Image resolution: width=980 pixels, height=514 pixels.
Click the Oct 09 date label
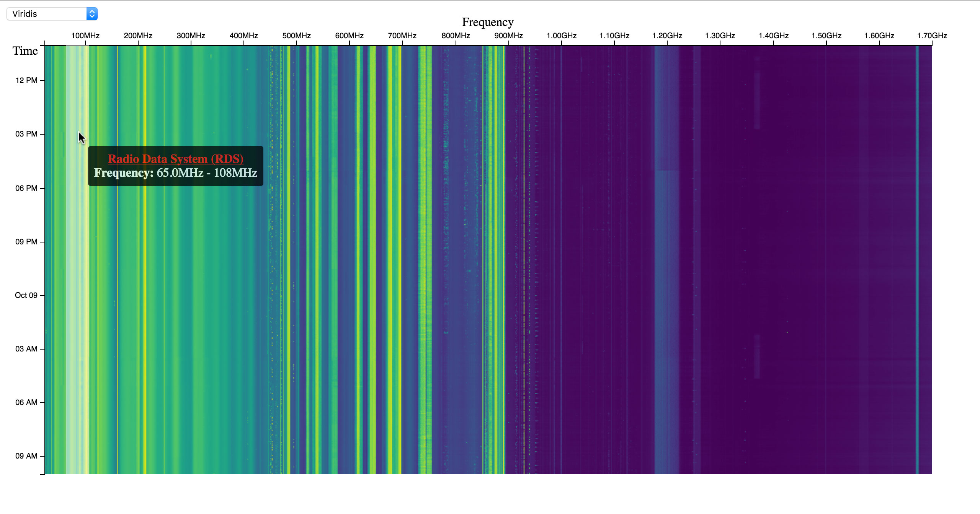pyautogui.click(x=26, y=295)
